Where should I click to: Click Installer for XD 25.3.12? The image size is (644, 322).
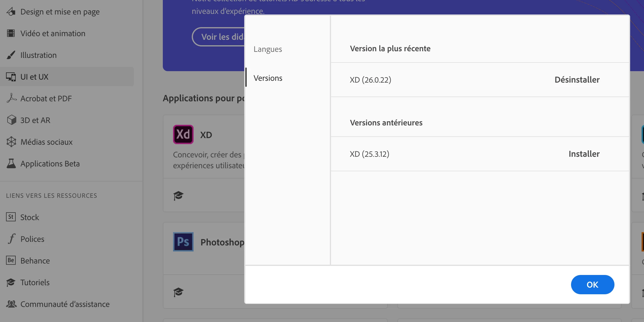click(584, 154)
